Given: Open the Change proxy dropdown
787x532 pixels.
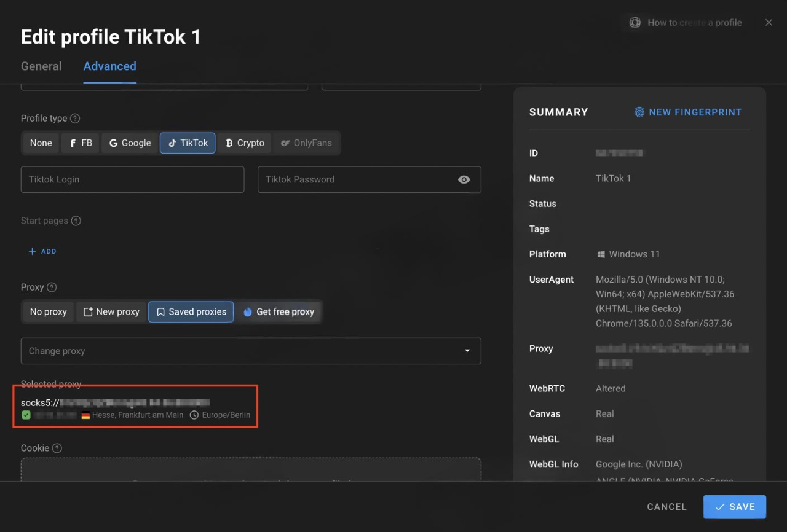Looking at the screenshot, I should [x=251, y=351].
